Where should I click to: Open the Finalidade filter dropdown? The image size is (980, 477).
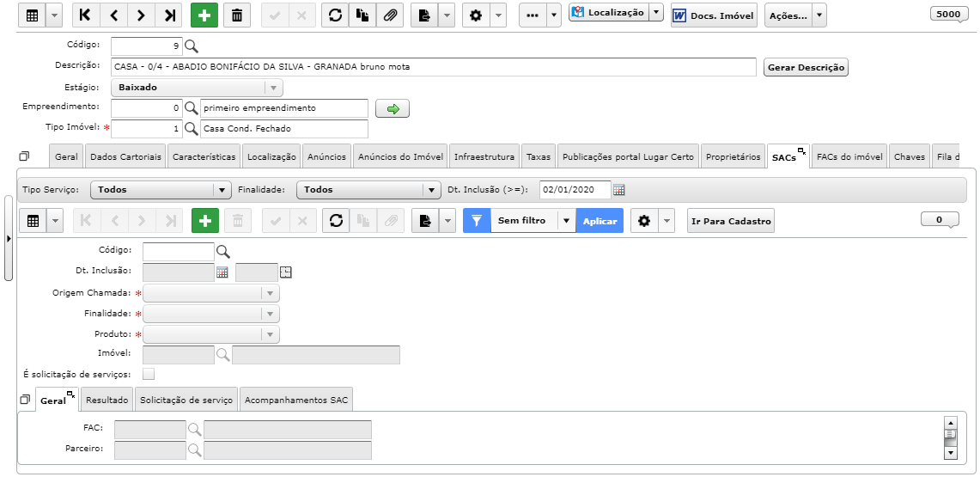(x=368, y=189)
